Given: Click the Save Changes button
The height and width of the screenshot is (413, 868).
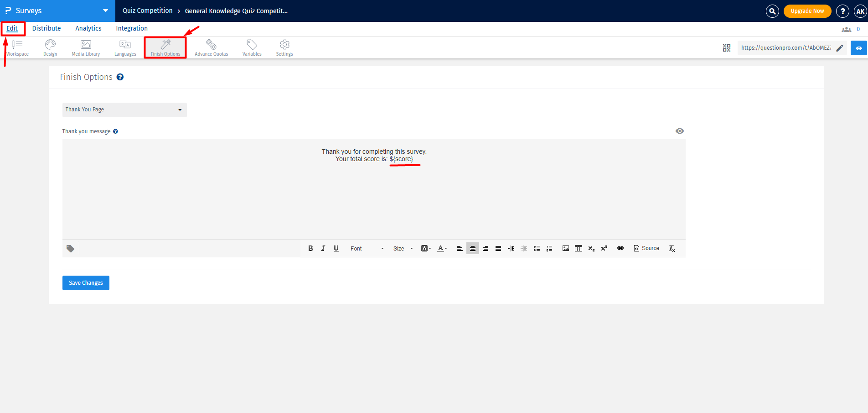Looking at the screenshot, I should tap(86, 282).
